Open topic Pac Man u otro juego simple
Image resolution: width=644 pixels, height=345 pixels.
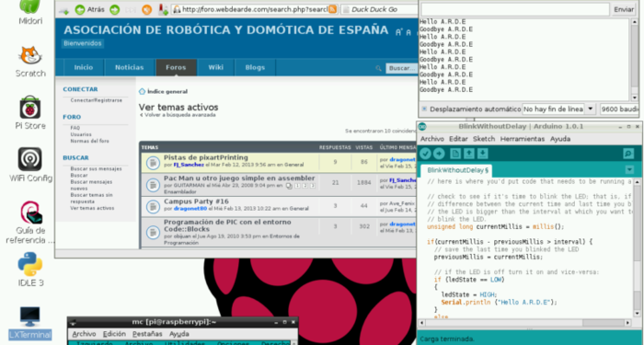239,178
